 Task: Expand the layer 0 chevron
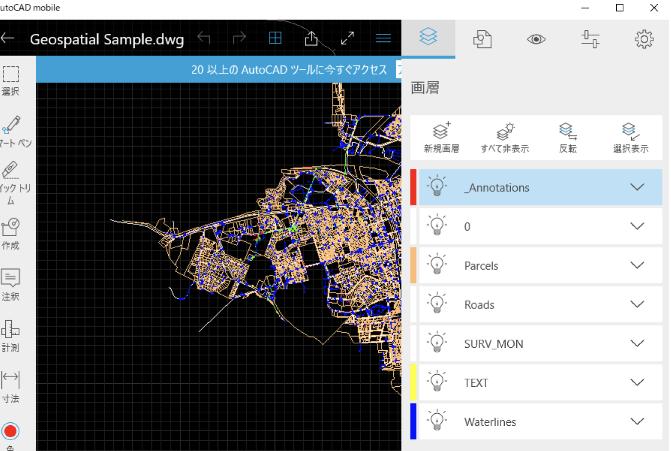[637, 226]
